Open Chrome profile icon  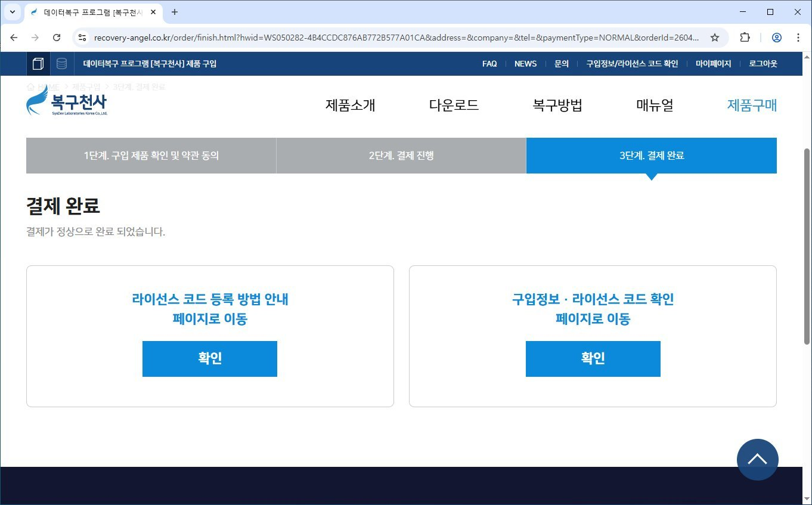(x=776, y=38)
